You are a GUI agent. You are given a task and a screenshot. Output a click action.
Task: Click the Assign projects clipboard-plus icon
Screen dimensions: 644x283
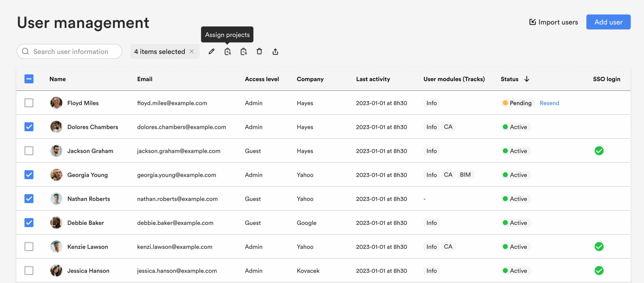point(227,52)
